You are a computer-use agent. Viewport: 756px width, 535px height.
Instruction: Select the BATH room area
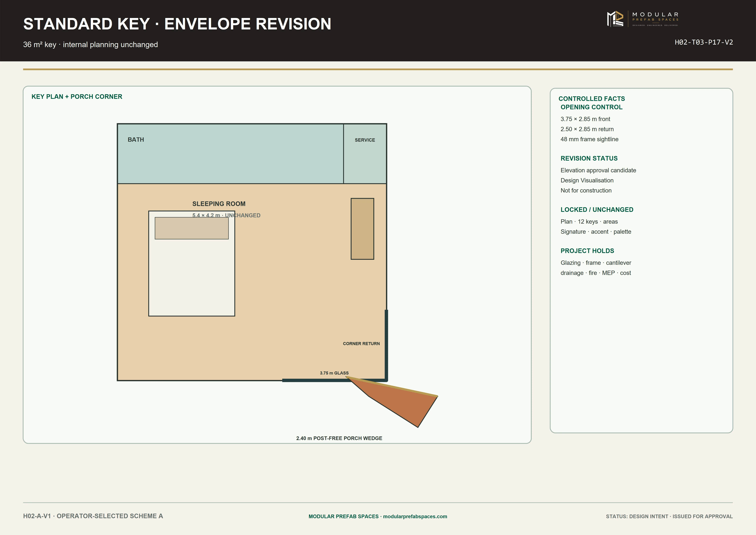230,154
